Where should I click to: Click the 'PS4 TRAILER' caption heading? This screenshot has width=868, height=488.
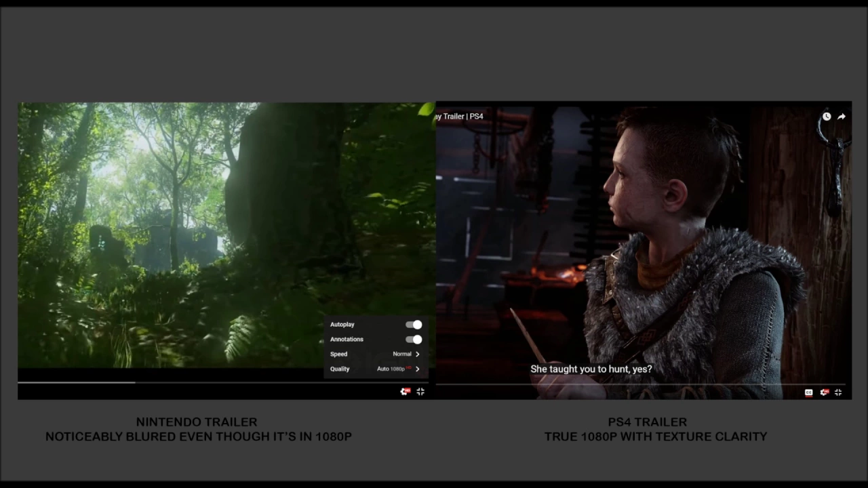[x=648, y=422]
